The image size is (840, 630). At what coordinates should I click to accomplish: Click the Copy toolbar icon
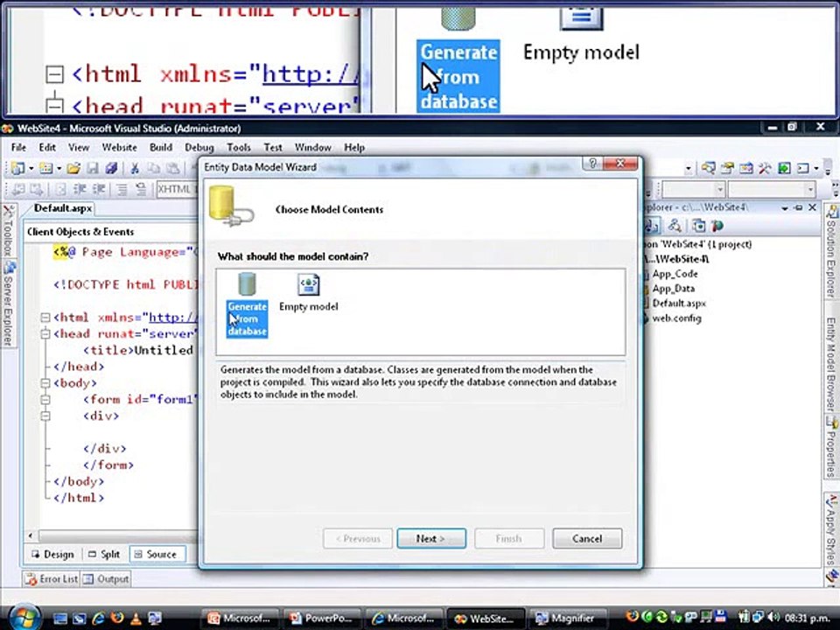pos(154,168)
